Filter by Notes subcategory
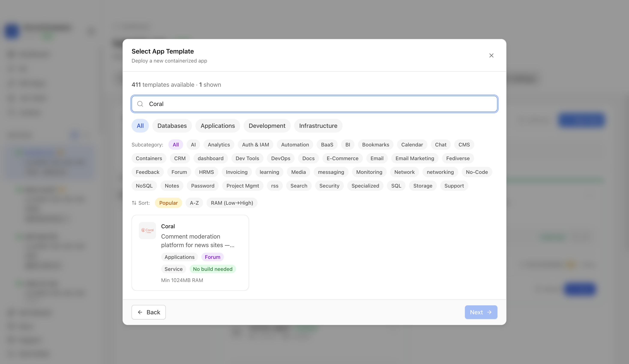This screenshot has height=364, width=629. [x=172, y=186]
